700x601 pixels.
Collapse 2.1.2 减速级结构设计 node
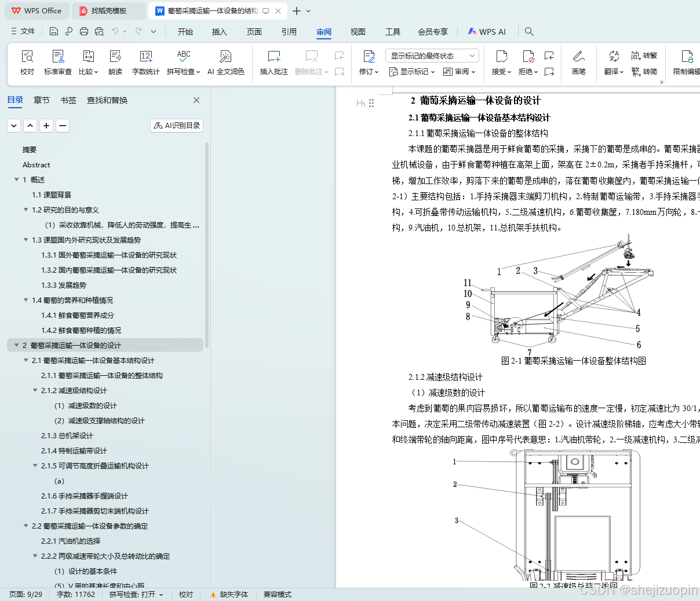tap(35, 390)
